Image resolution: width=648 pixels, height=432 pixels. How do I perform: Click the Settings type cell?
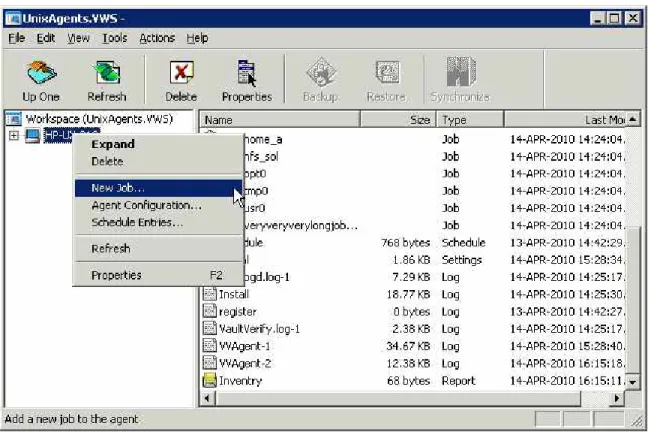point(462,260)
